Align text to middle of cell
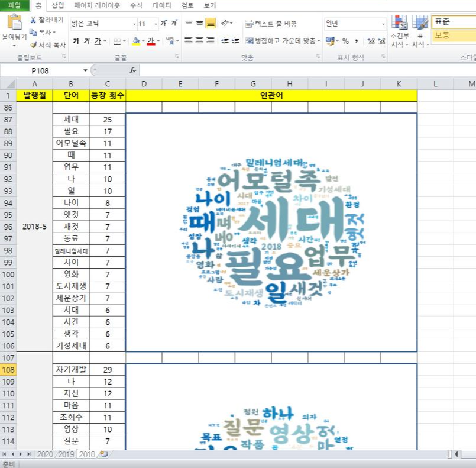This screenshot has height=468, width=476. point(199,22)
